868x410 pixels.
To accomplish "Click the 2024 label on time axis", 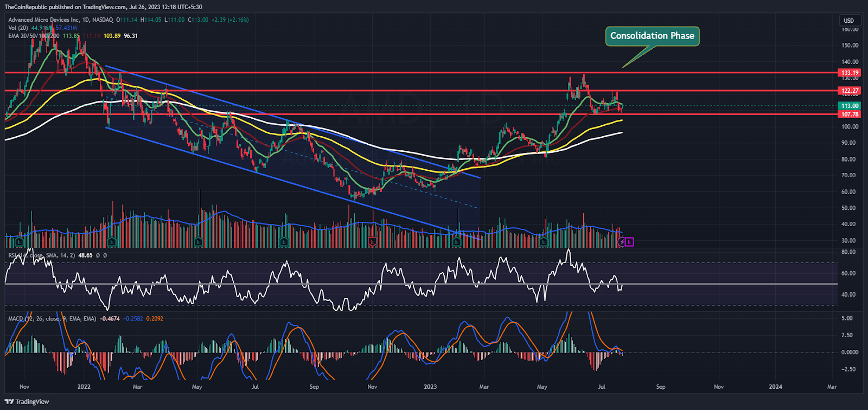I will [x=776, y=387].
